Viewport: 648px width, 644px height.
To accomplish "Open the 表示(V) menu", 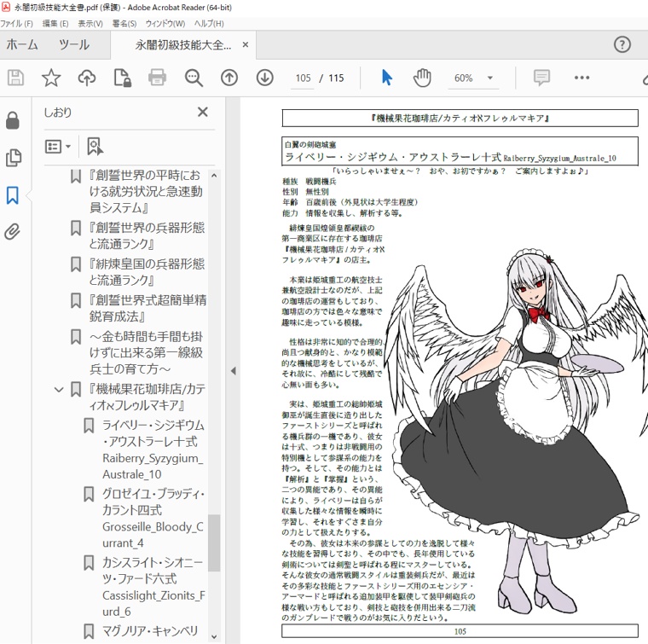I will [90, 24].
